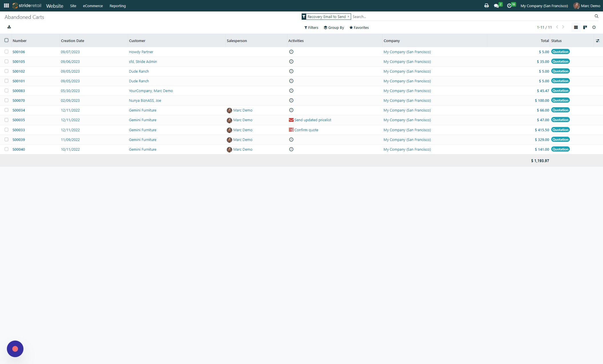Go to previous page arrow
Image resolution: width=603 pixels, height=364 pixels.
pos(557,27)
